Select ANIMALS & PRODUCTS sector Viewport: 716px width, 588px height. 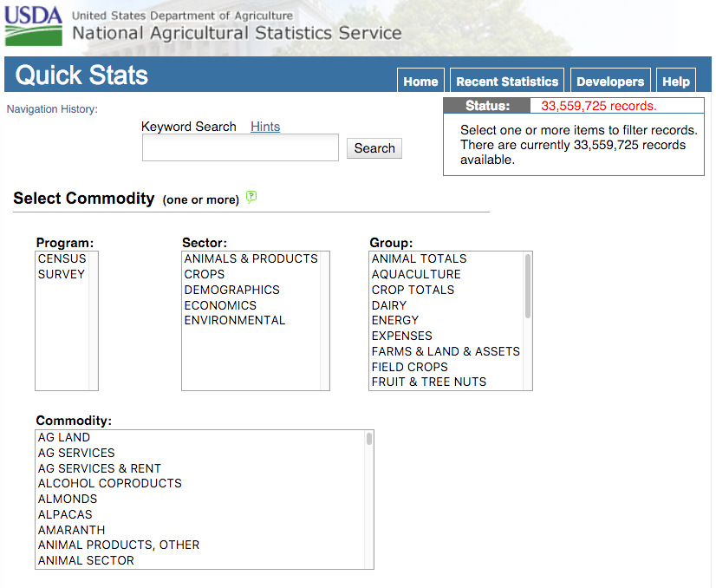coord(251,258)
